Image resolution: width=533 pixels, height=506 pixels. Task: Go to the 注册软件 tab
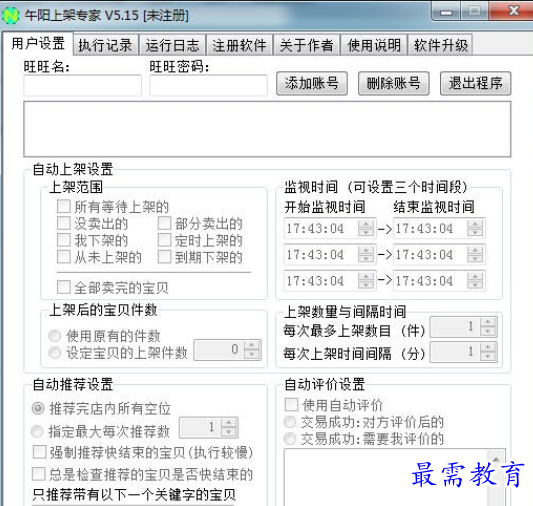tap(240, 45)
